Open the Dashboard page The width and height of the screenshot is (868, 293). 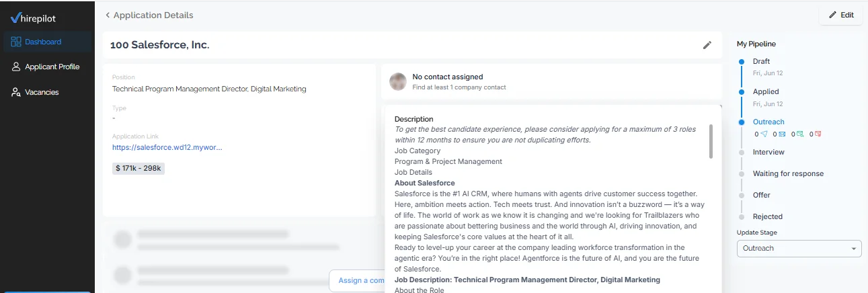[47, 42]
